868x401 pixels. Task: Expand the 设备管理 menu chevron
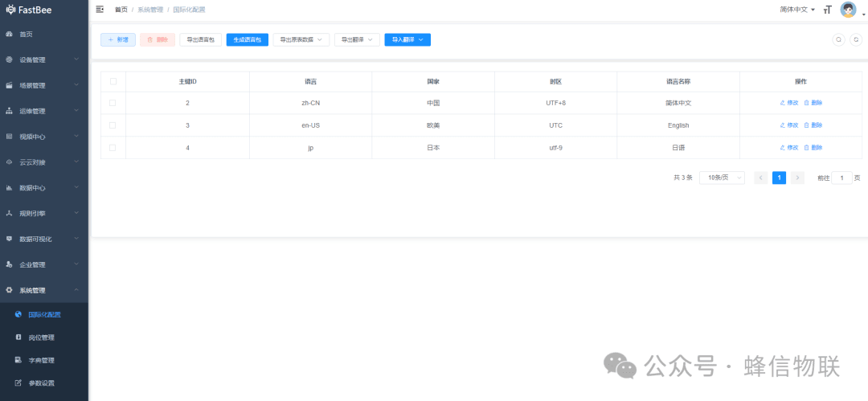pyautogui.click(x=76, y=59)
